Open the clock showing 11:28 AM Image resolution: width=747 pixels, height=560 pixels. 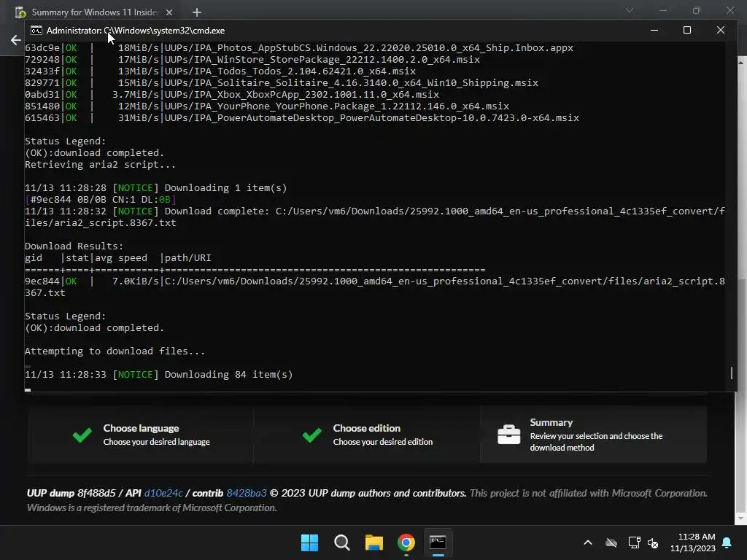point(693,542)
